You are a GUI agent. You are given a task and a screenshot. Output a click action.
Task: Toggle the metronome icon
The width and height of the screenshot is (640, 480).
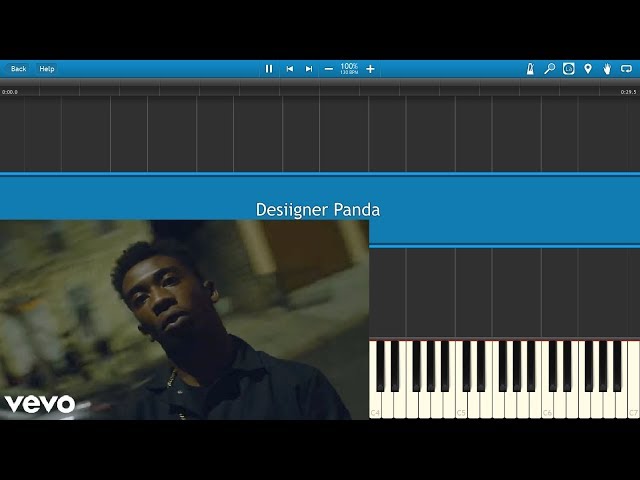[530, 69]
